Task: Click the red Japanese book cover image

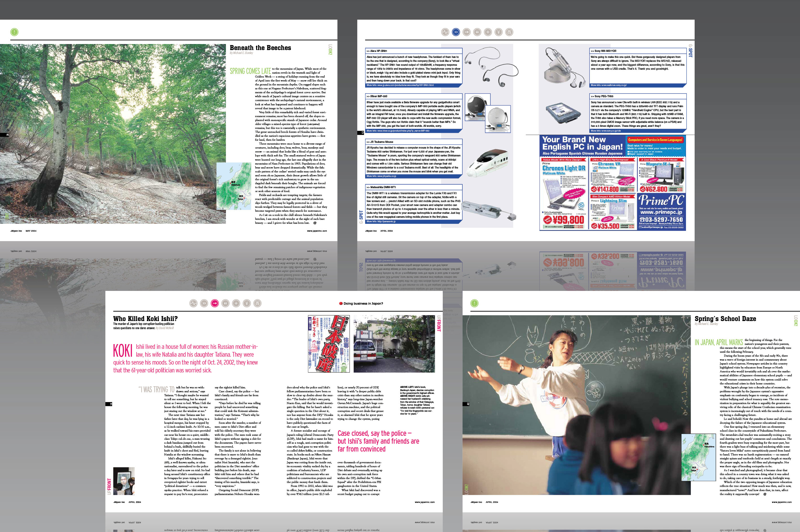Action: click(x=329, y=344)
